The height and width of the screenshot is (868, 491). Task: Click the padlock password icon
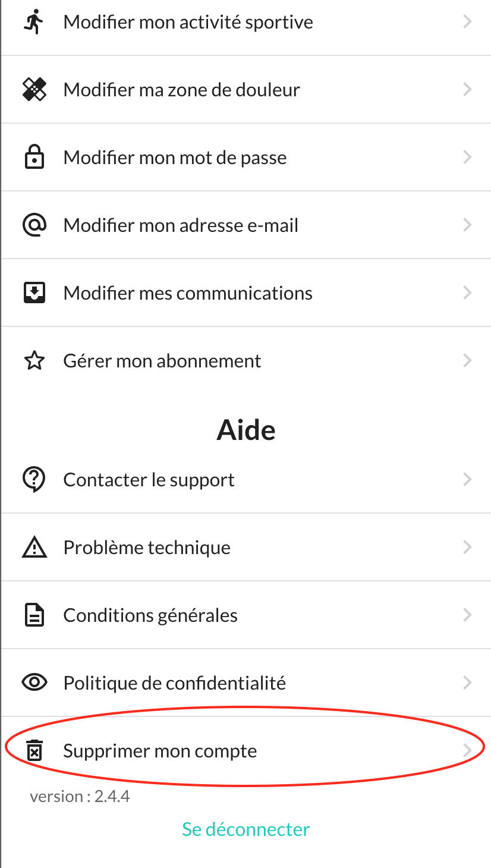(x=34, y=158)
